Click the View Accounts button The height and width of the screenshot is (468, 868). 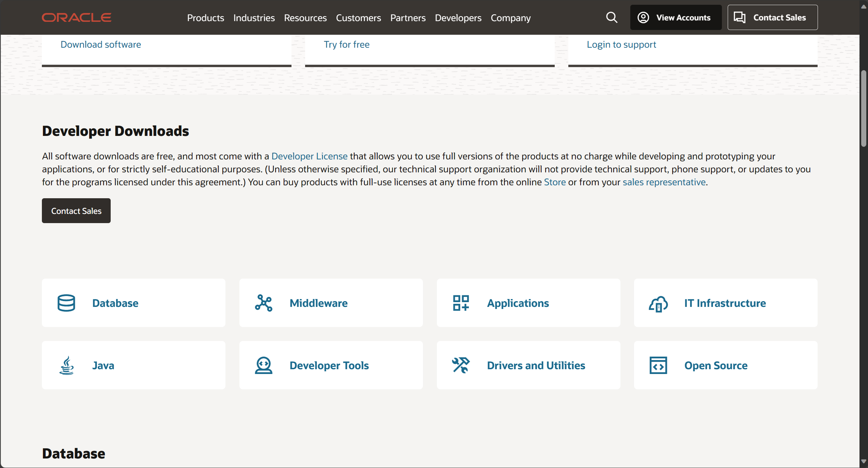[x=676, y=17]
